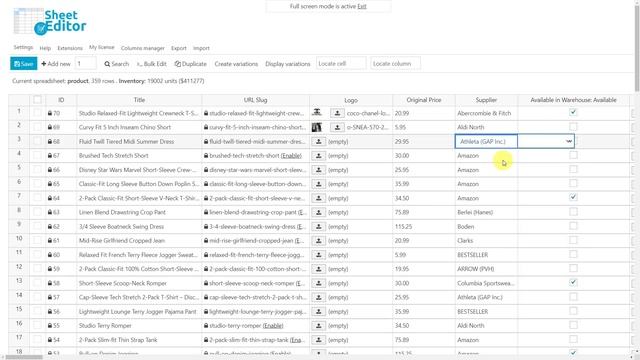Check warehouse availability for Brushed Tech Stretch Short
Viewport: 640px width, 360px height.
573,155
